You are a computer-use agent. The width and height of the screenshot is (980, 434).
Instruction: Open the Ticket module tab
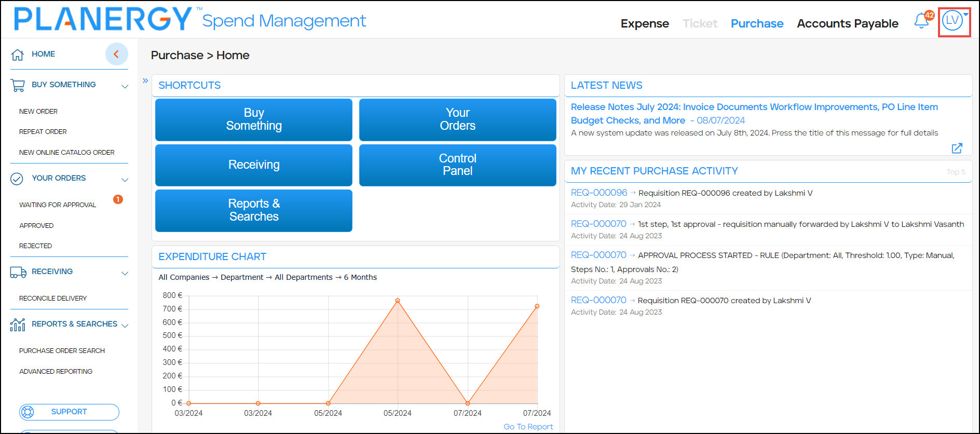(700, 23)
